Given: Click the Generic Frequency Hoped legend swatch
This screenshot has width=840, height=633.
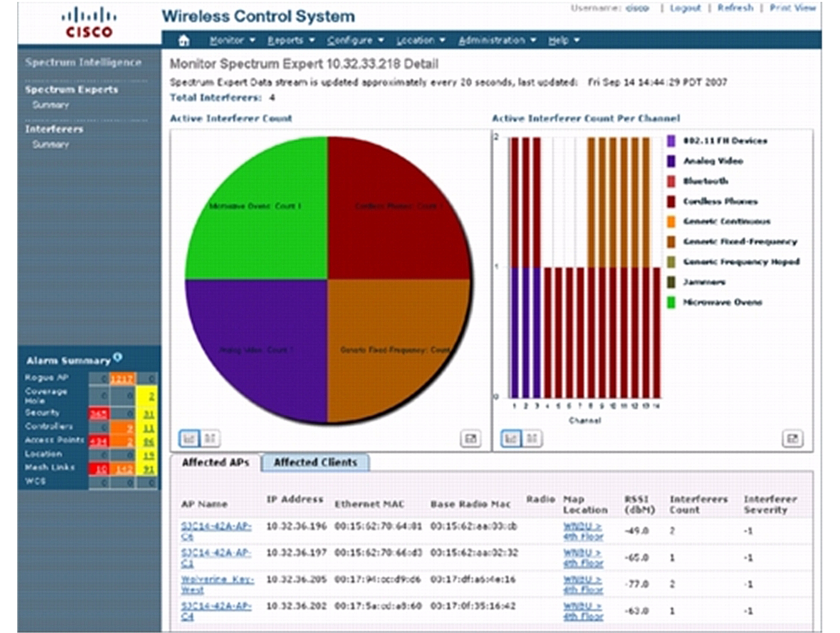Looking at the screenshot, I should point(671,262).
